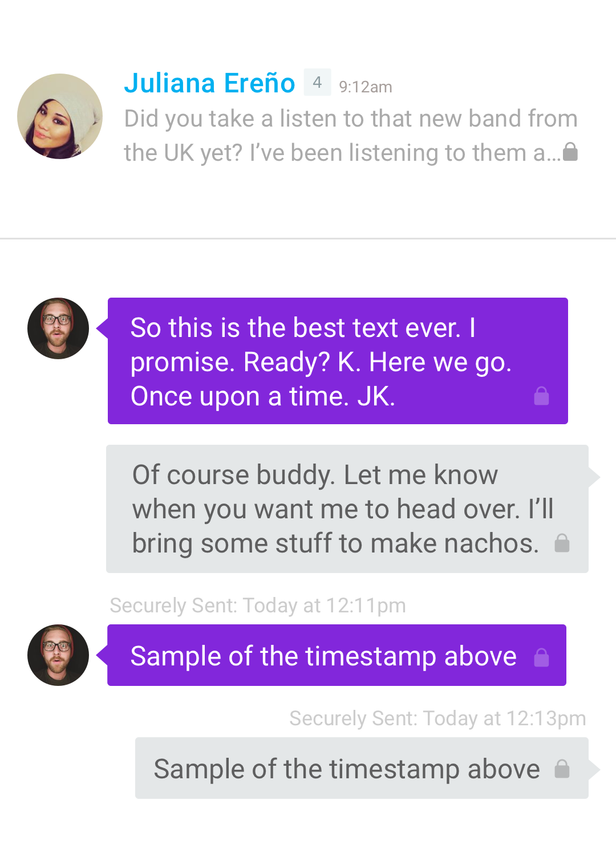Click the tail pointer of the best text bubble

tap(102, 329)
